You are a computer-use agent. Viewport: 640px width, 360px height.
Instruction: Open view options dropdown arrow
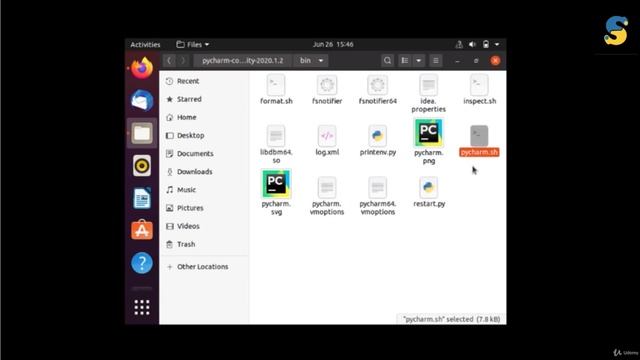pos(418,60)
